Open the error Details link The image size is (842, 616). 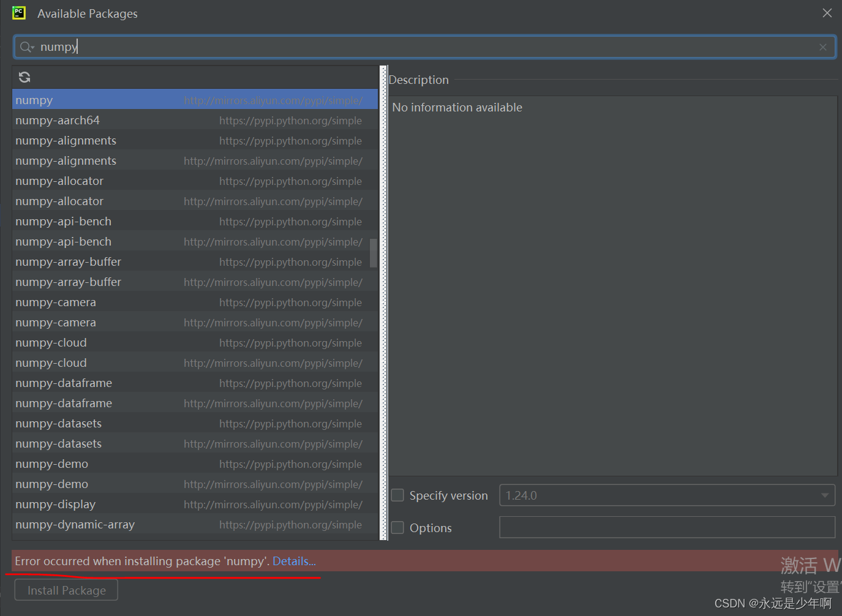pos(294,561)
